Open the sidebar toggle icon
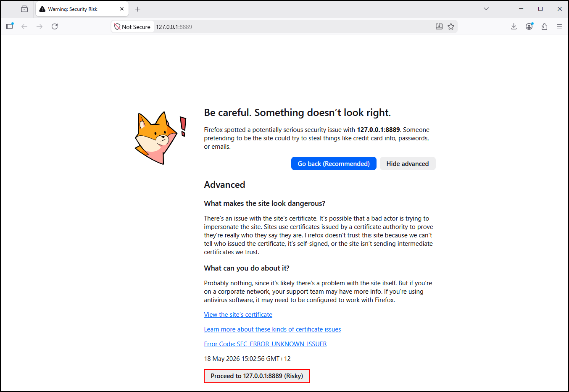569x392 pixels. [10, 26]
